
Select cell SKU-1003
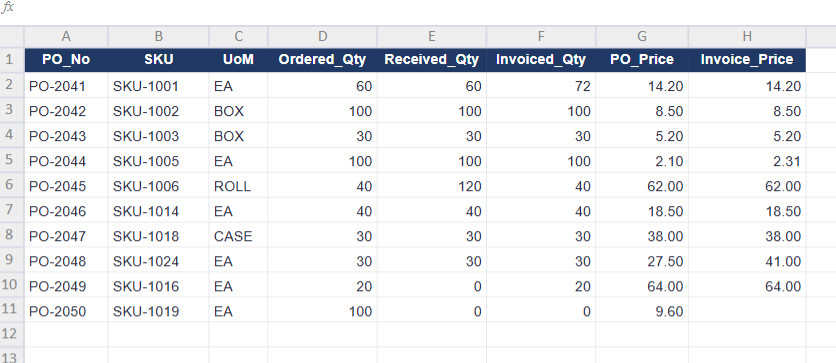(159, 136)
